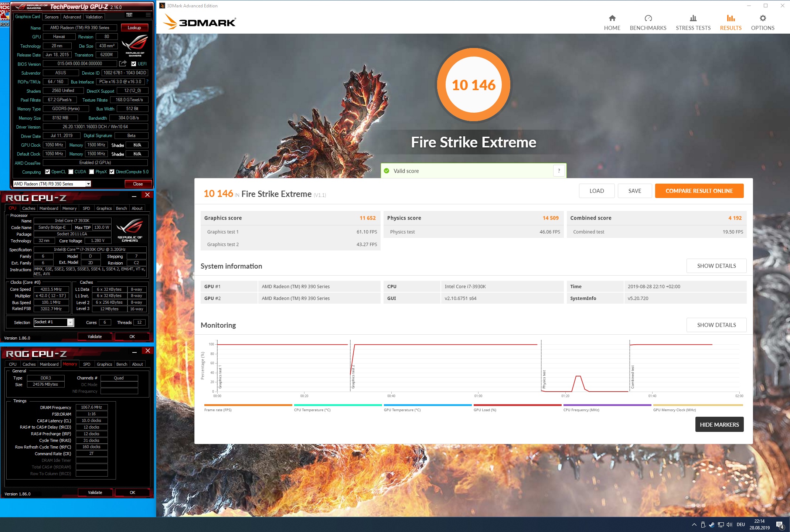
Task: Click Validate in upper CPU-Z window
Action: click(x=95, y=337)
